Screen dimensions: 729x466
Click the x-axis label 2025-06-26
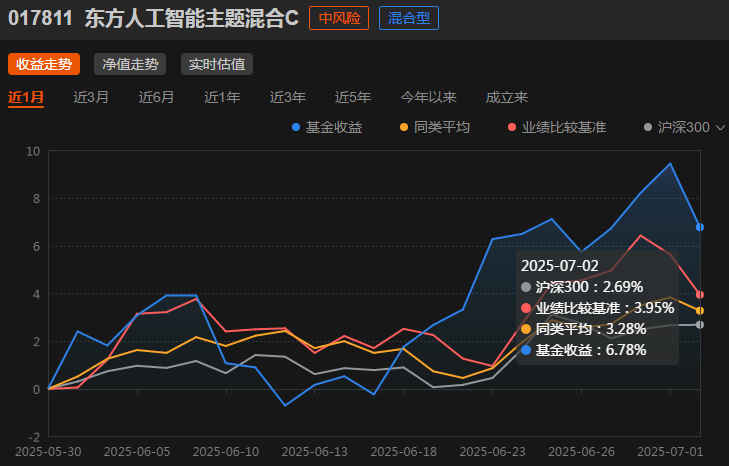(x=581, y=452)
